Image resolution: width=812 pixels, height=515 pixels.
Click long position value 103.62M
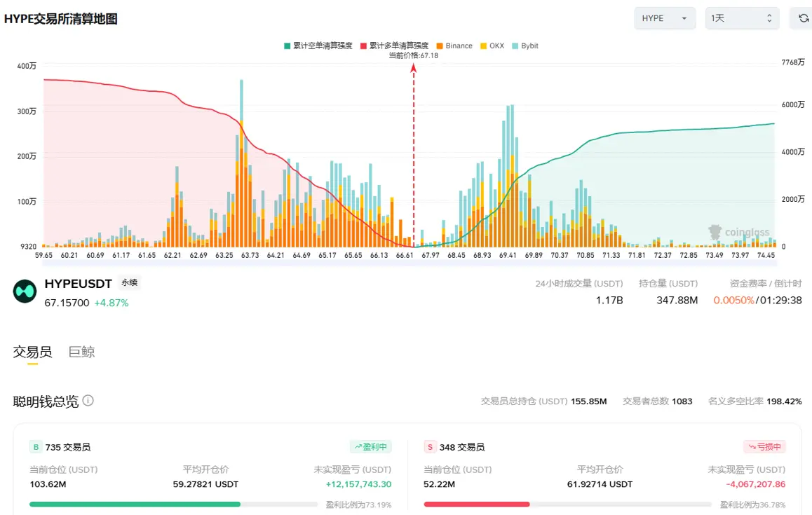point(48,484)
